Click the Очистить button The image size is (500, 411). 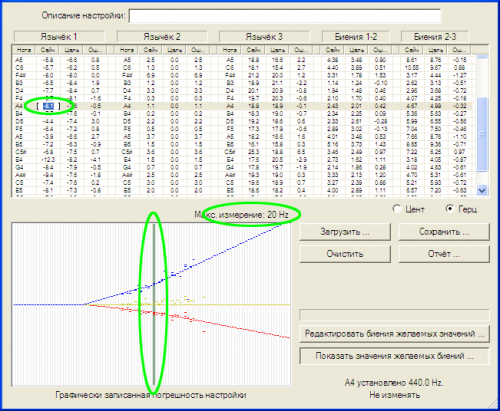(345, 254)
